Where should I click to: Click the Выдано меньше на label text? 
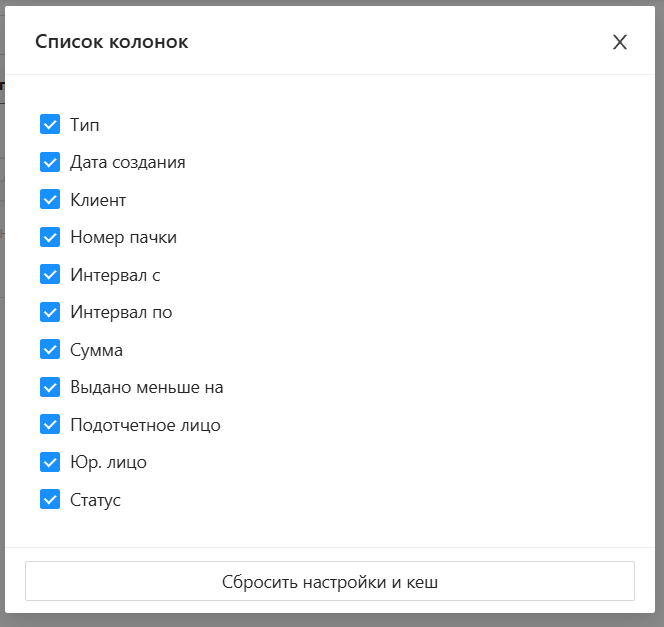pos(146,387)
